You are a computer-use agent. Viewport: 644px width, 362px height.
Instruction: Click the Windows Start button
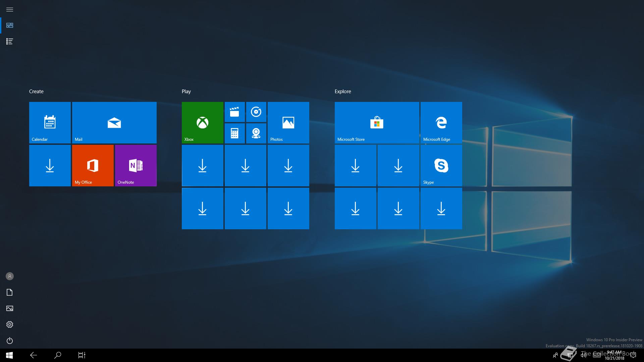[9, 355]
